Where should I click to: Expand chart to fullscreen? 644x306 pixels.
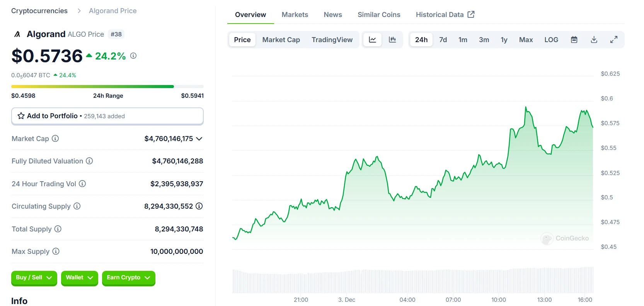(x=614, y=39)
